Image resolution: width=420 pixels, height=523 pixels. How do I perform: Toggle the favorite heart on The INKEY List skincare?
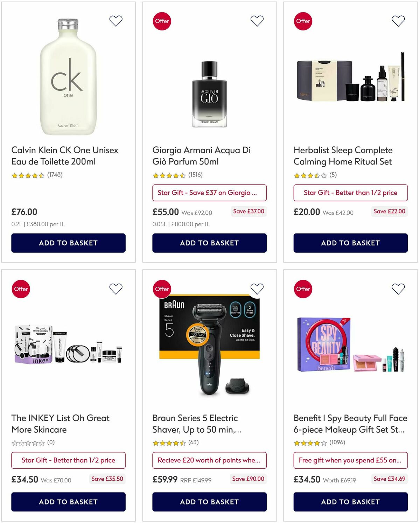[115, 289]
